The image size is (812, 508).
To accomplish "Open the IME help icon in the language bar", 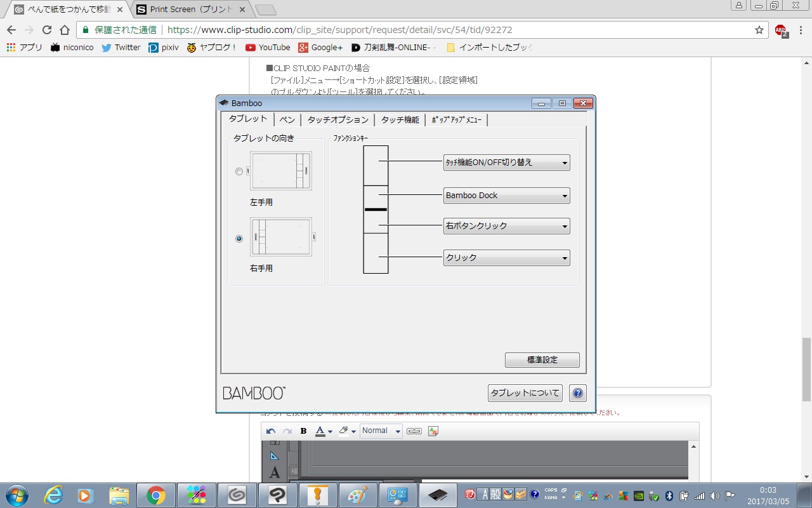I will coord(535,495).
